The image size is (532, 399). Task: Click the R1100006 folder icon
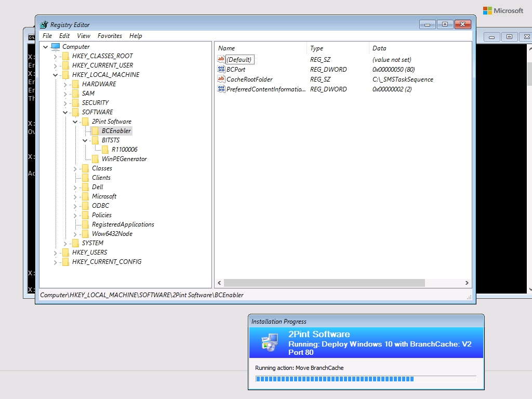pos(105,150)
